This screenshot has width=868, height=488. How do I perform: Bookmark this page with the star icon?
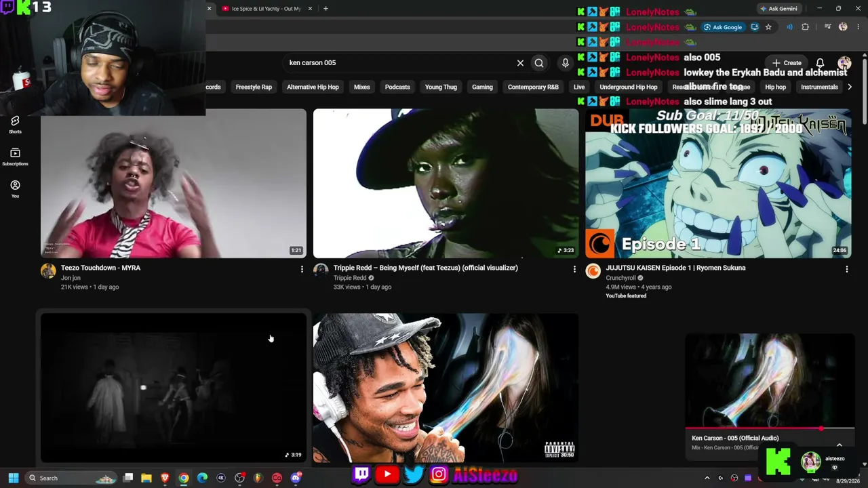[x=768, y=27]
